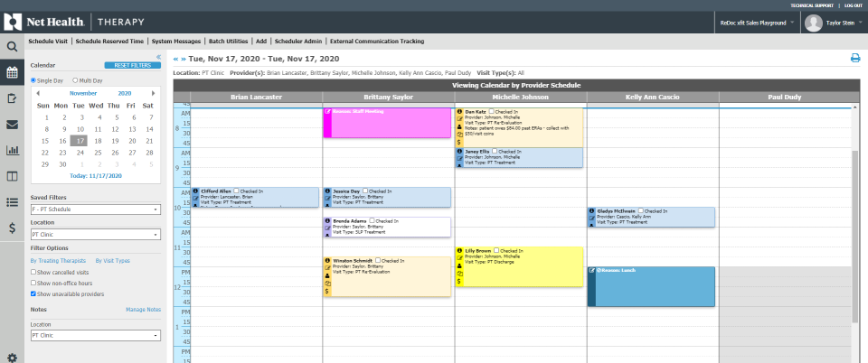Click the dollar sign billing sidebar icon
The image size is (868, 363).
click(13, 228)
